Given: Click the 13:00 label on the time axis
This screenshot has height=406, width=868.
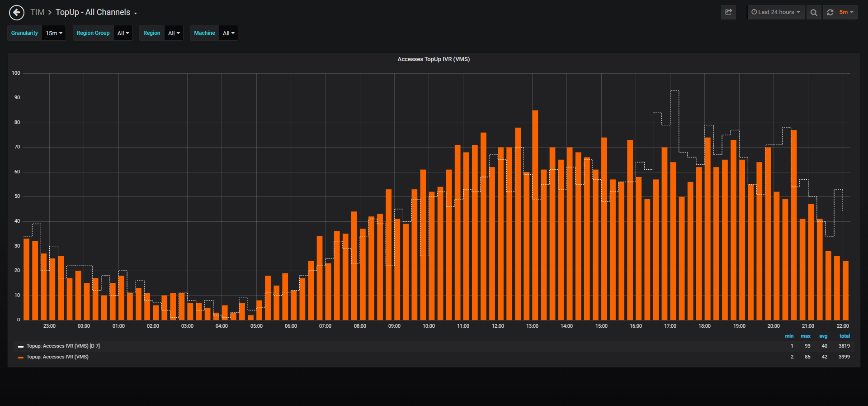Looking at the screenshot, I should point(532,326).
